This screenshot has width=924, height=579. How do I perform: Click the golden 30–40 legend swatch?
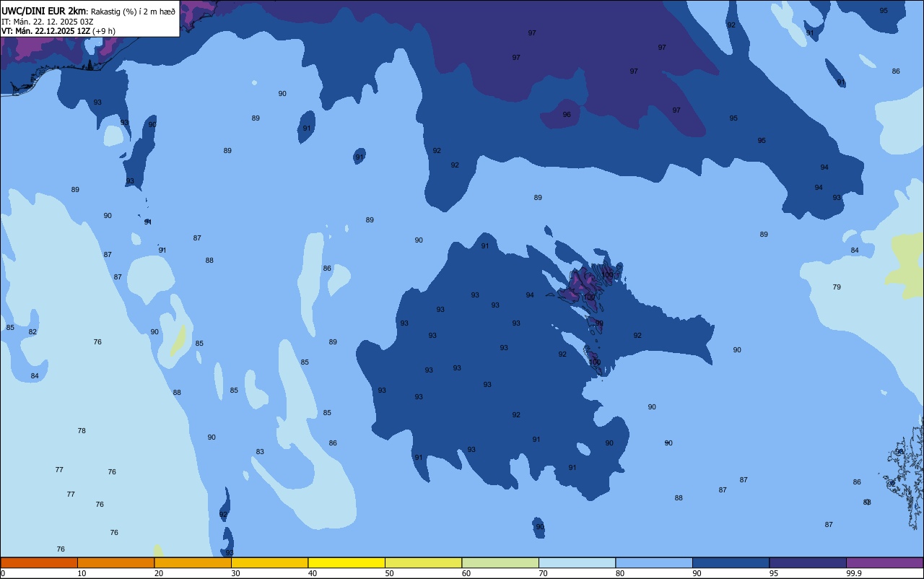click(269, 562)
